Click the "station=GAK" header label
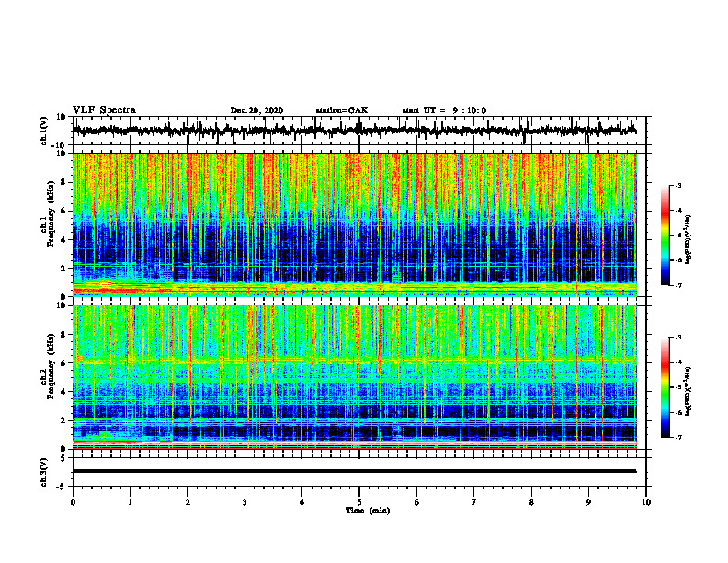728x563 pixels. [x=342, y=110]
